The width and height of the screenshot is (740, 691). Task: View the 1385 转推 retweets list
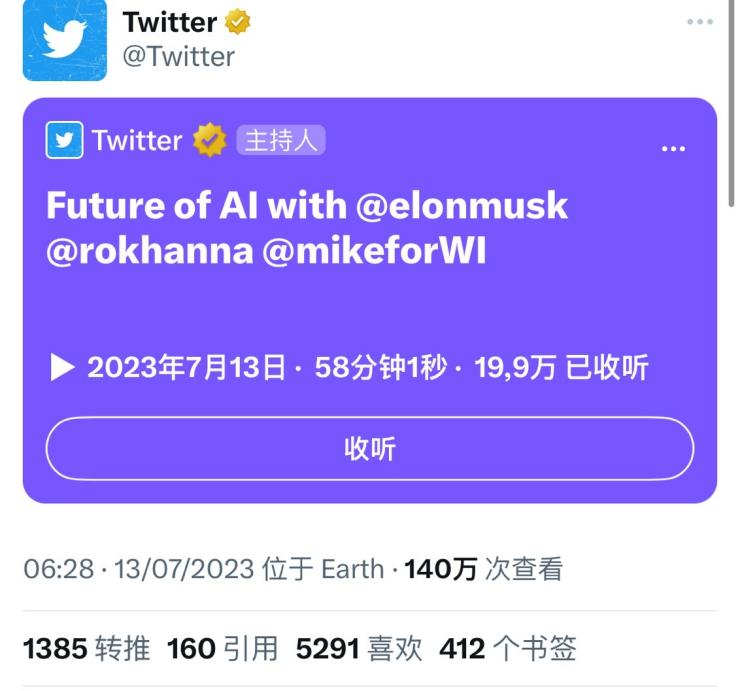(x=86, y=648)
